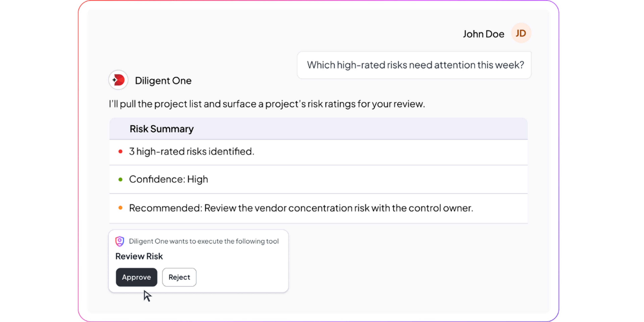
Task: Click the orange bullet beside Recommended
Action: (x=120, y=207)
